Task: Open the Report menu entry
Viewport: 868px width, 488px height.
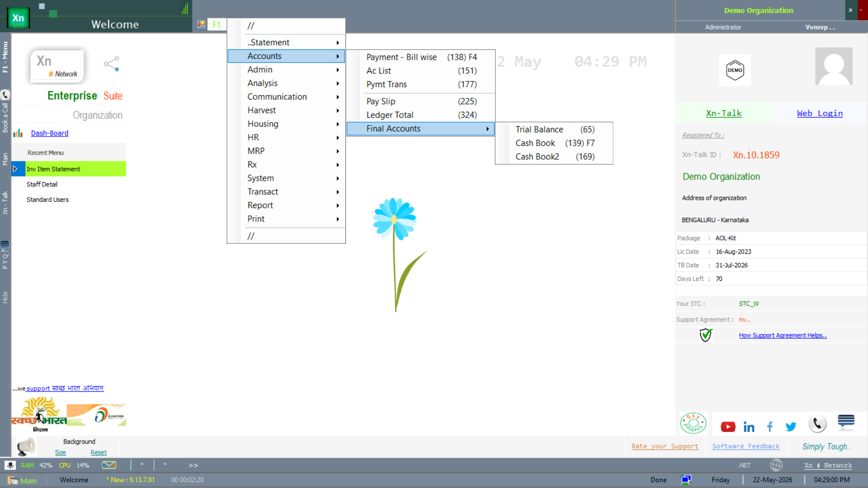Action: [286, 205]
